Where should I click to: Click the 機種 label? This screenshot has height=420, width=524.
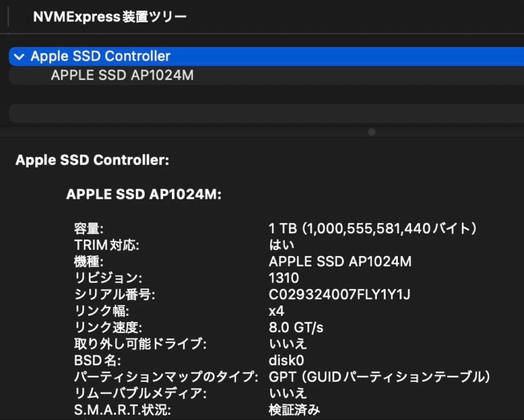click(89, 261)
